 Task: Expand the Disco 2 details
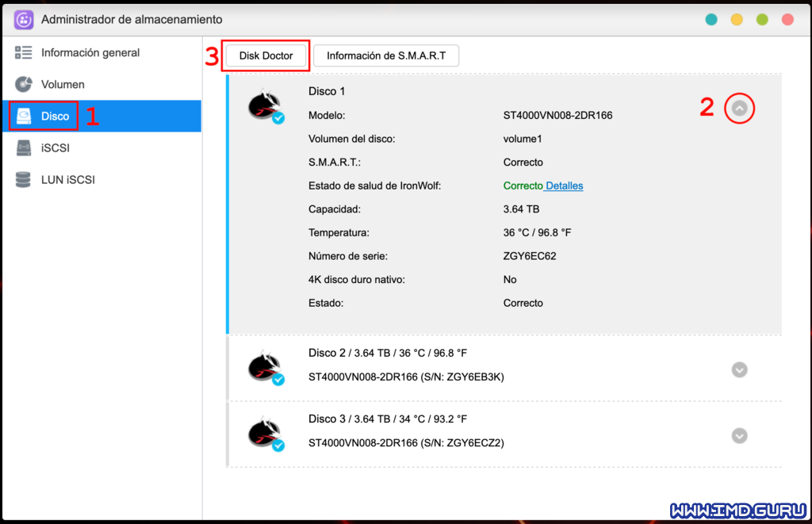[739, 369]
